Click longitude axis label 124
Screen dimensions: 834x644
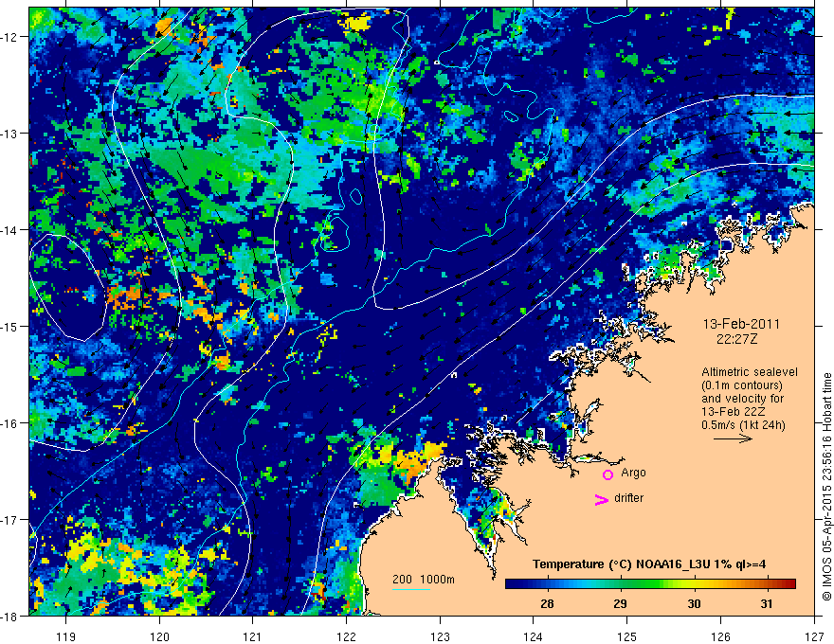[x=534, y=636]
